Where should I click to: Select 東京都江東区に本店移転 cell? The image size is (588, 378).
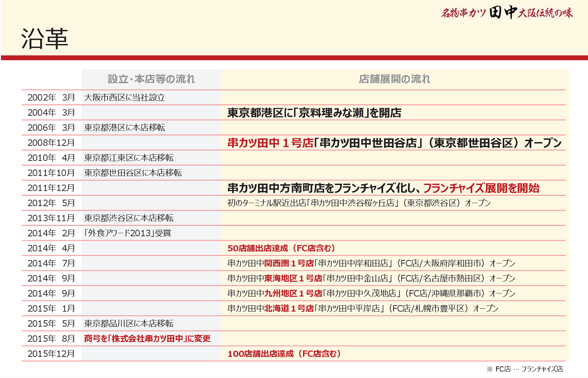pos(129,158)
